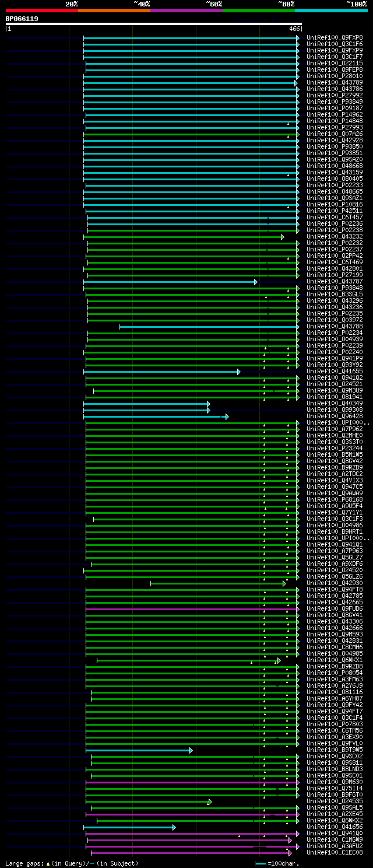The height and width of the screenshot is (868, 373).
Task: Click label UniRef100_P02235
Action: pyautogui.click(x=335, y=314)
